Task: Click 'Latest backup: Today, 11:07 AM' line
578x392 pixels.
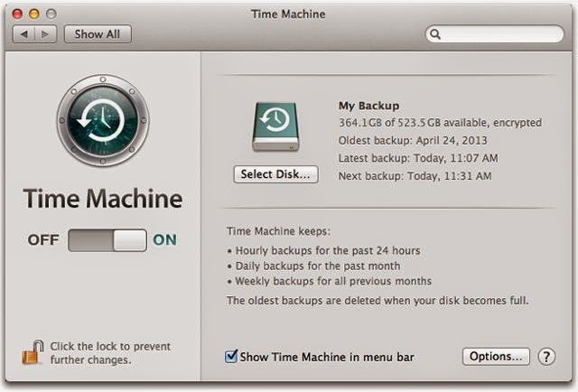Action: click(418, 158)
